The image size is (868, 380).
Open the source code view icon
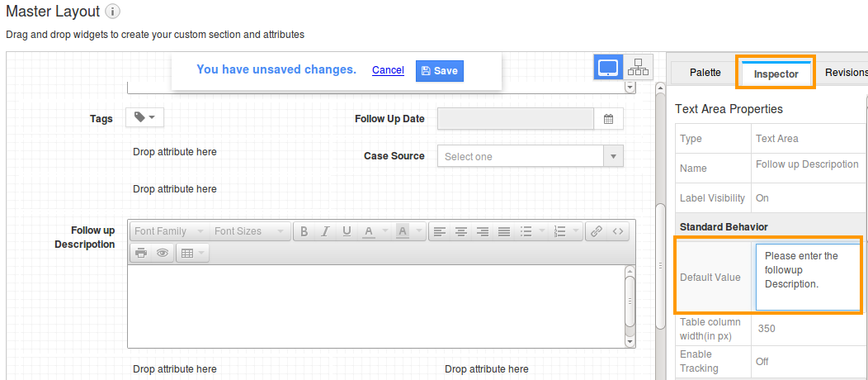618,231
